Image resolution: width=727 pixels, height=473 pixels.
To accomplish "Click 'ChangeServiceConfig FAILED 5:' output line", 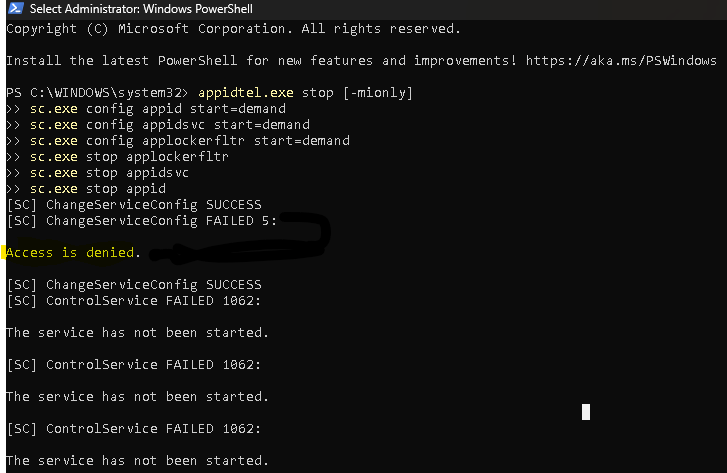I will (x=142, y=221).
